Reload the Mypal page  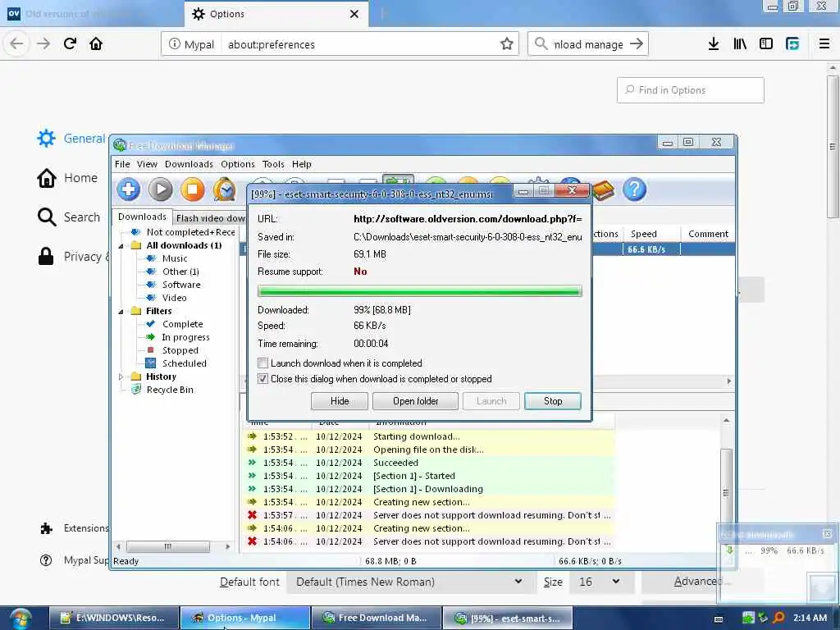tap(70, 43)
